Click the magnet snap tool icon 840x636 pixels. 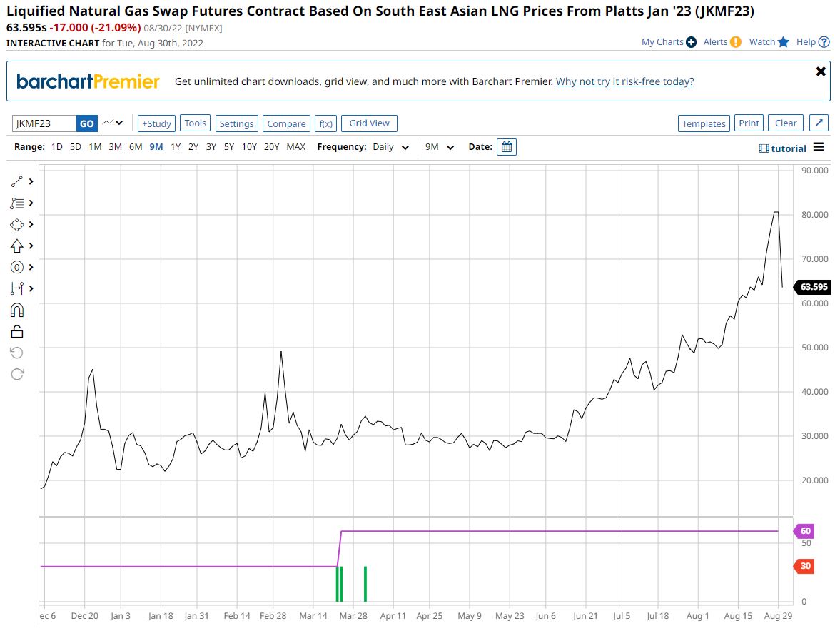(17, 310)
